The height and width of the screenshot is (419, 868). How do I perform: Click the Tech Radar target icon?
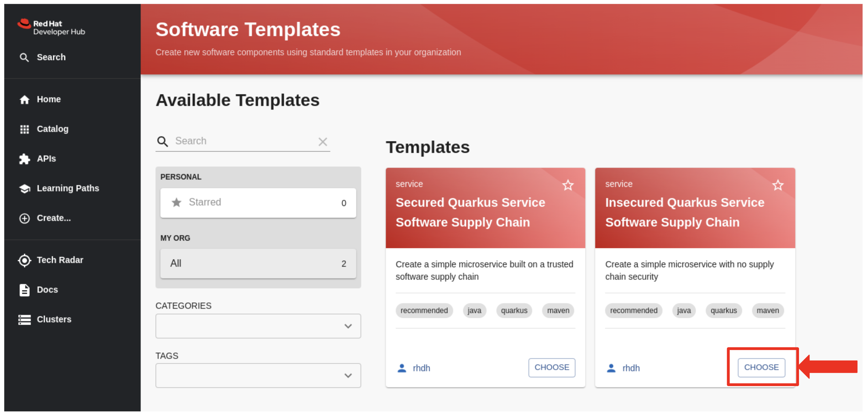[24, 260]
